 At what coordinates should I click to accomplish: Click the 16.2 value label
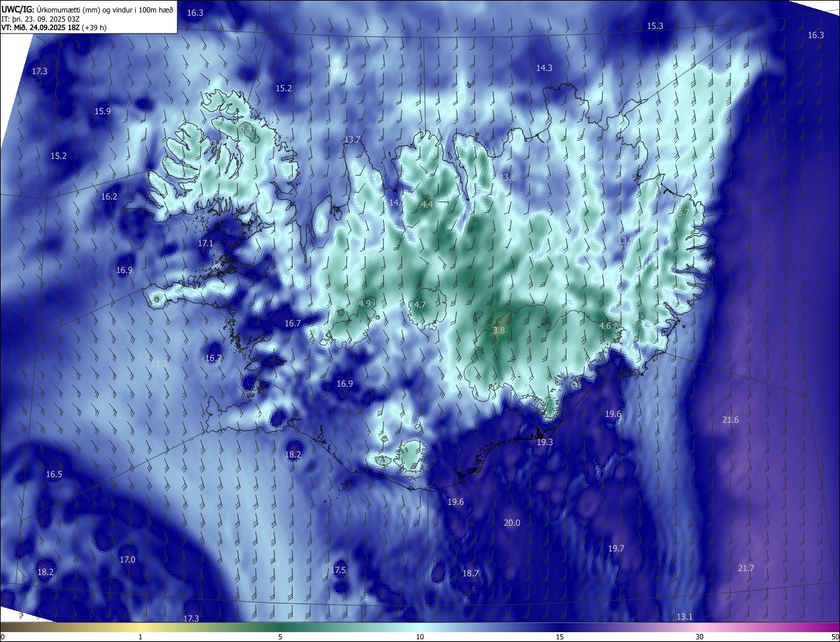(x=109, y=196)
